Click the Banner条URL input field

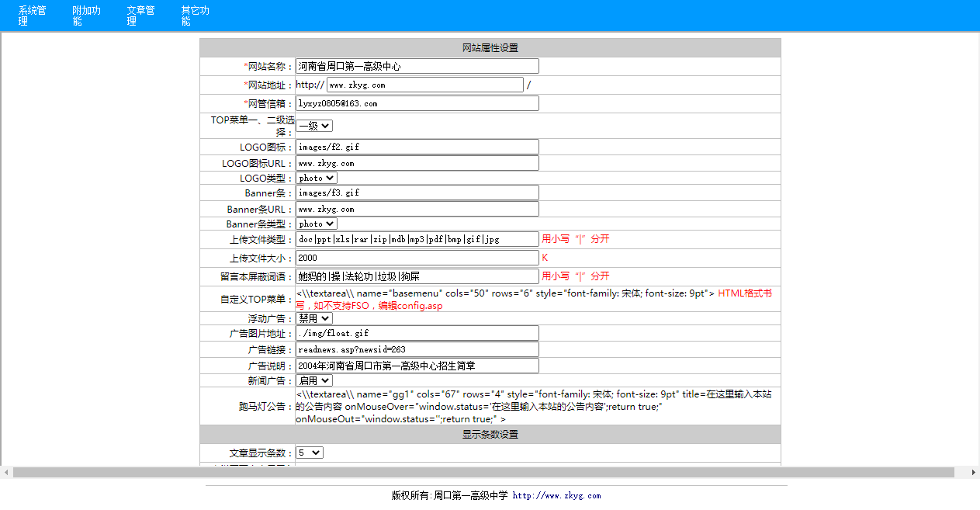[417, 210]
